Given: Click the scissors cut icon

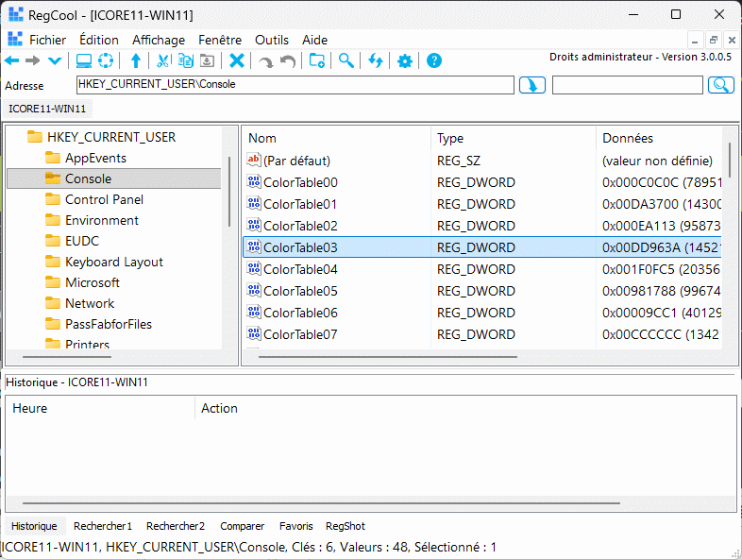Looking at the screenshot, I should 162,61.
